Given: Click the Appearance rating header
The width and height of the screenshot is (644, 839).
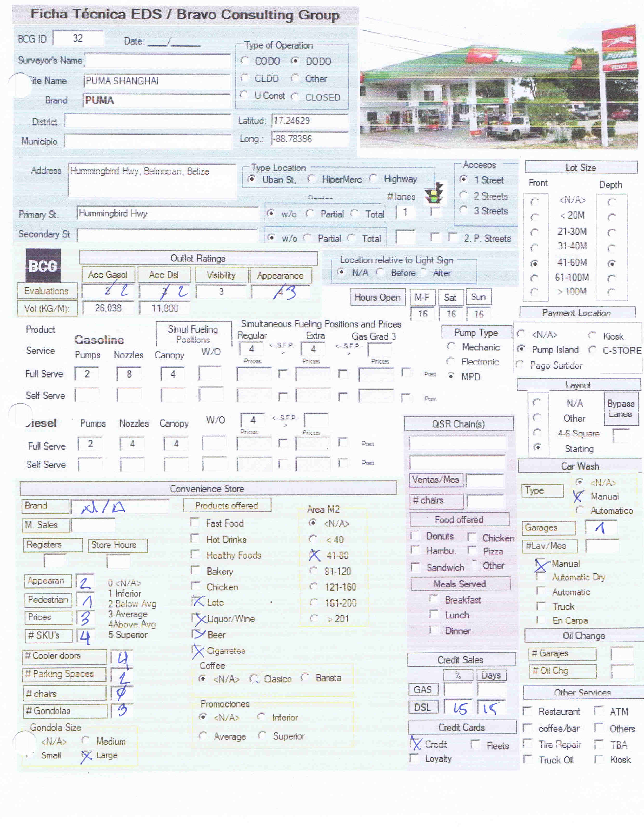Looking at the screenshot, I should coord(281,275).
